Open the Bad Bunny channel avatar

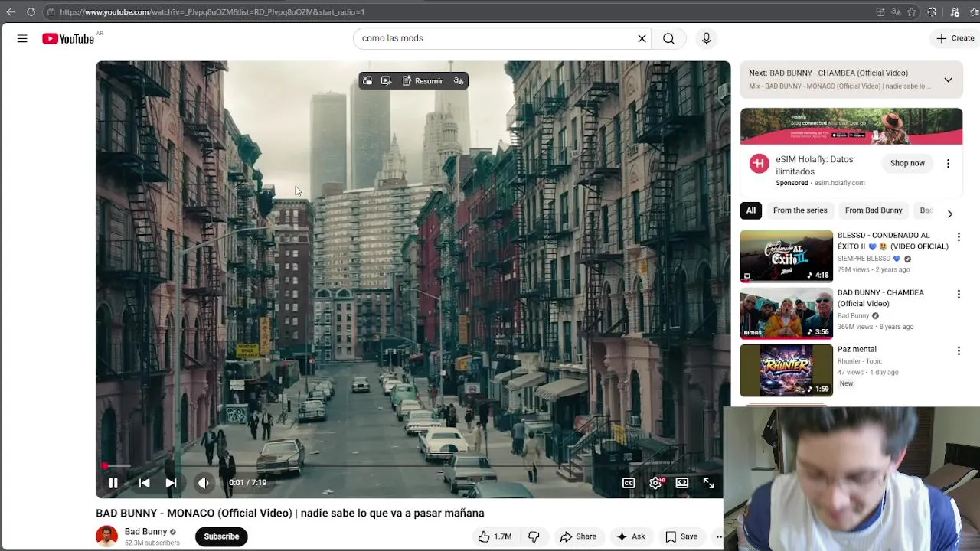106,536
